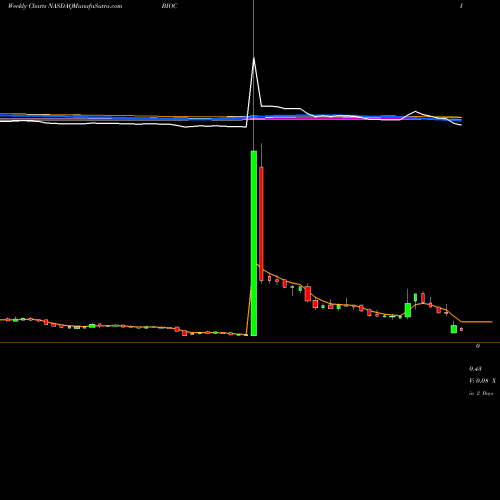The height and width of the screenshot is (500, 500).
Task: Click the '0.48' price value
Action: (x=475, y=369)
